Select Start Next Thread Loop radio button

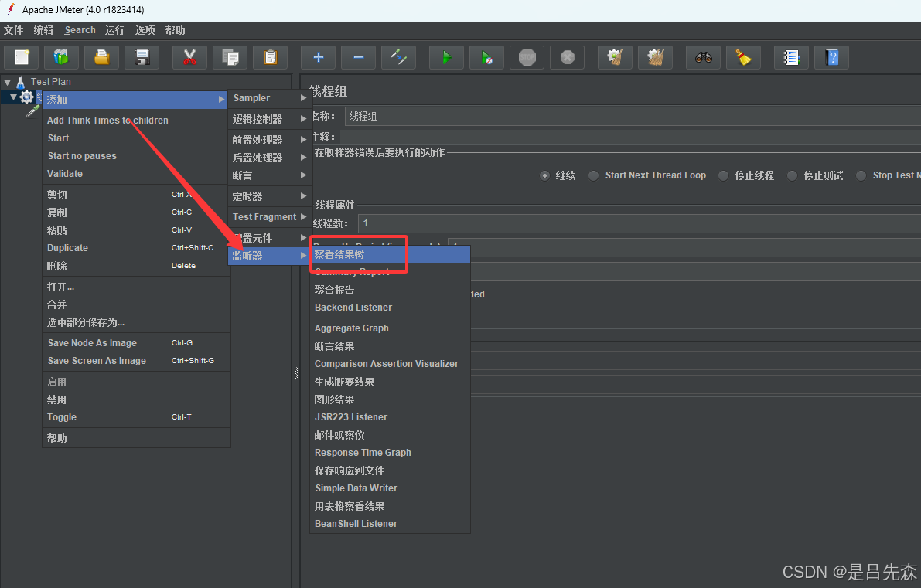(594, 175)
